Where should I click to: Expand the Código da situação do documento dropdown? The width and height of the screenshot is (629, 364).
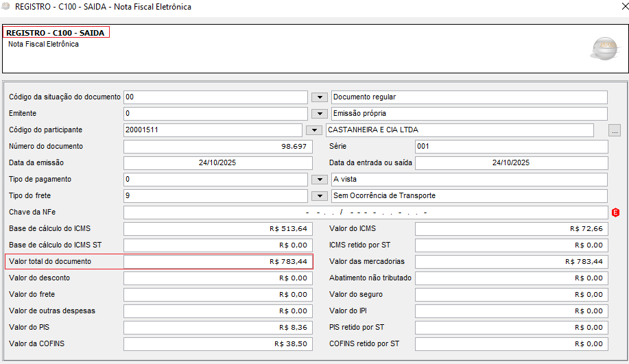pyautogui.click(x=319, y=97)
